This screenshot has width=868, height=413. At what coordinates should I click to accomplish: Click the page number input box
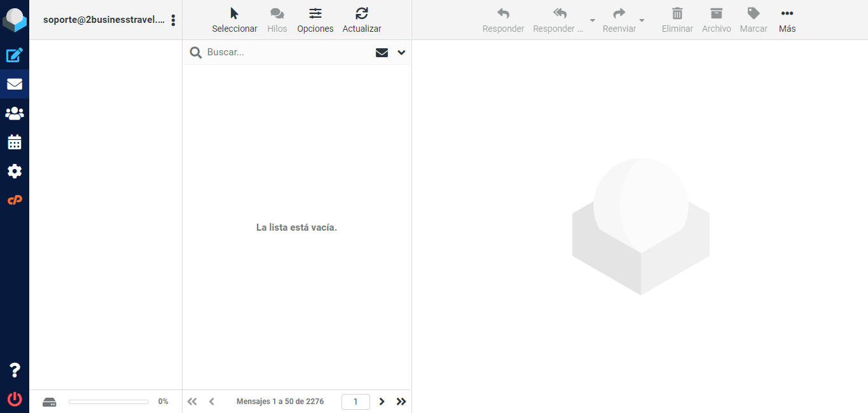(x=355, y=402)
